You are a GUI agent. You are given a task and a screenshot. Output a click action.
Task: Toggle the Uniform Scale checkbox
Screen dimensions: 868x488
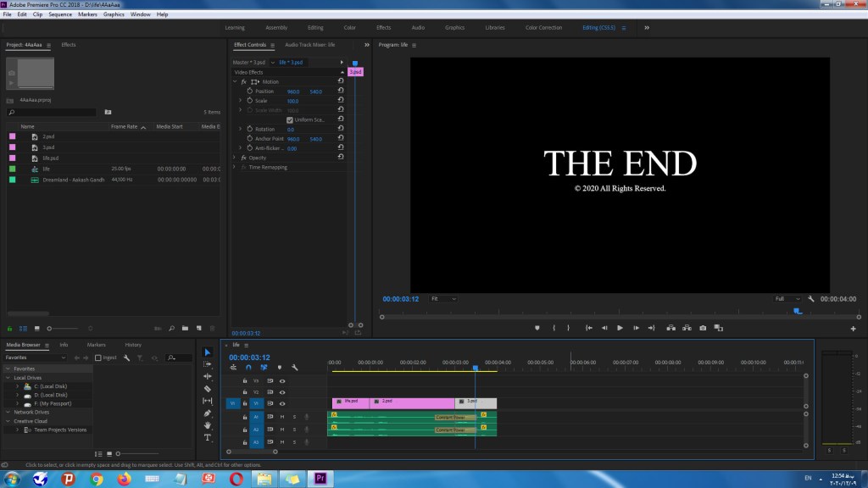289,119
